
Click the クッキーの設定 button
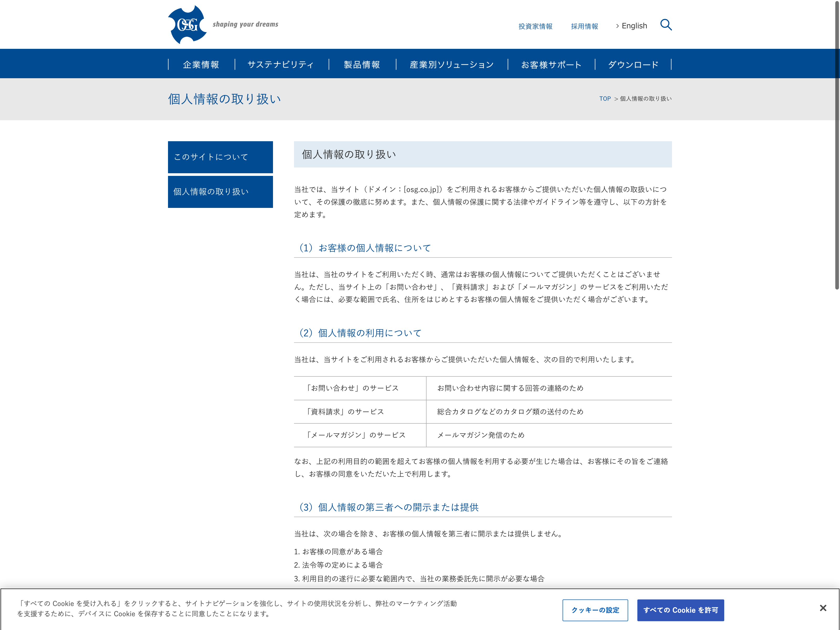(x=595, y=610)
